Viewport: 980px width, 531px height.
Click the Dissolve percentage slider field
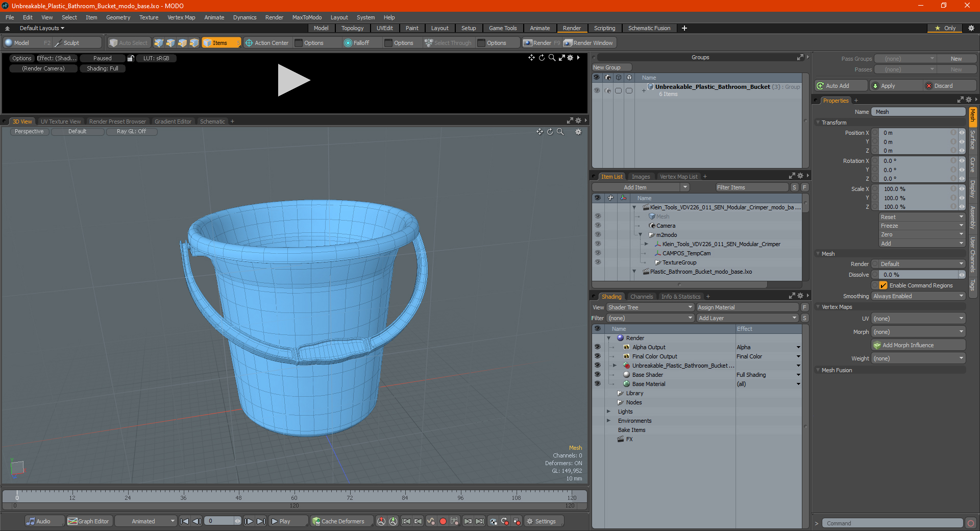coord(918,275)
